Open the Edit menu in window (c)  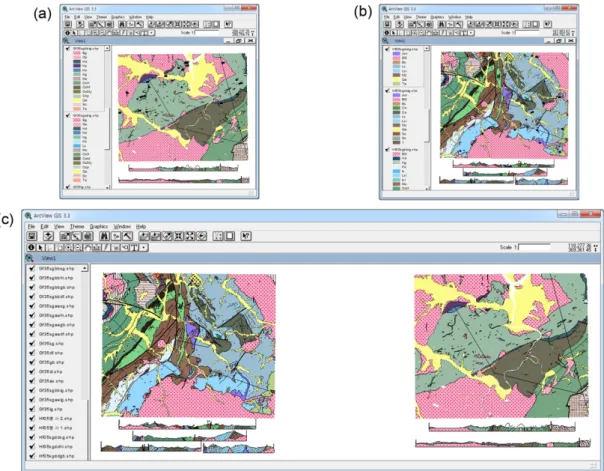(x=45, y=226)
